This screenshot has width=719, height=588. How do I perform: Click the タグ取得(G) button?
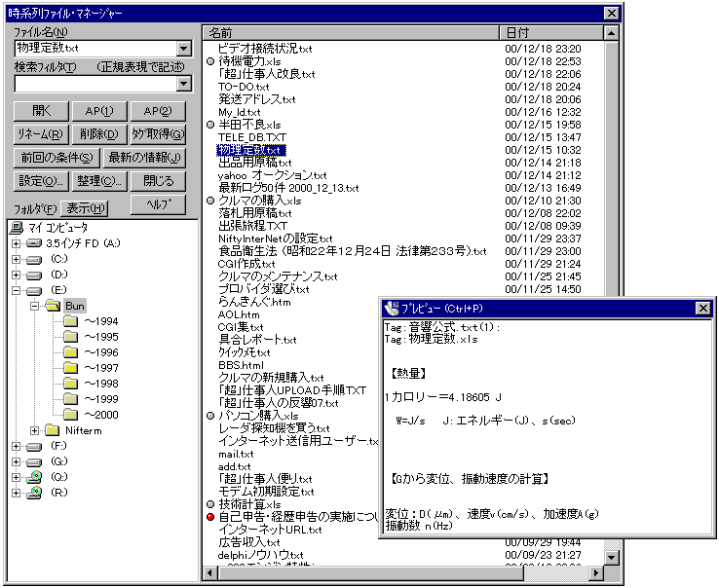pyautogui.click(x=158, y=134)
